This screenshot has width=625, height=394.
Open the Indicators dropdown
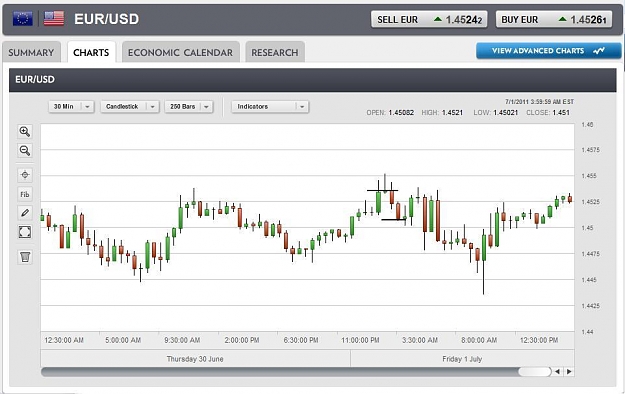pos(270,106)
